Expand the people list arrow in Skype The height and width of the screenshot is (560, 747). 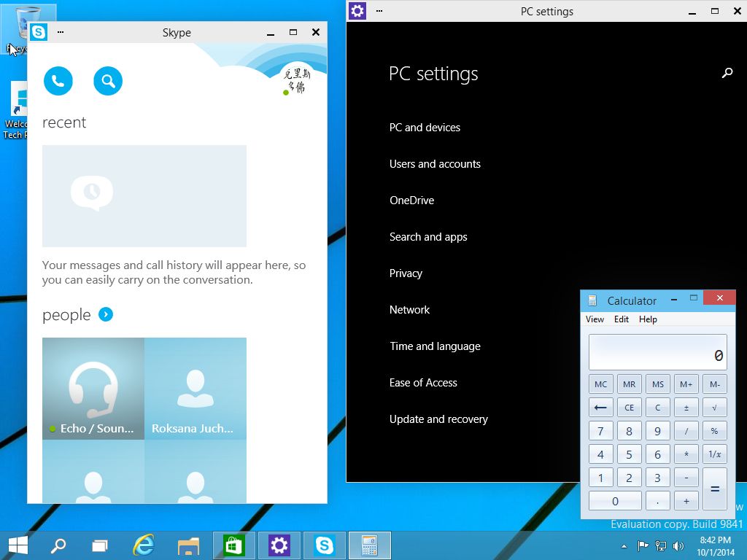coord(106,314)
